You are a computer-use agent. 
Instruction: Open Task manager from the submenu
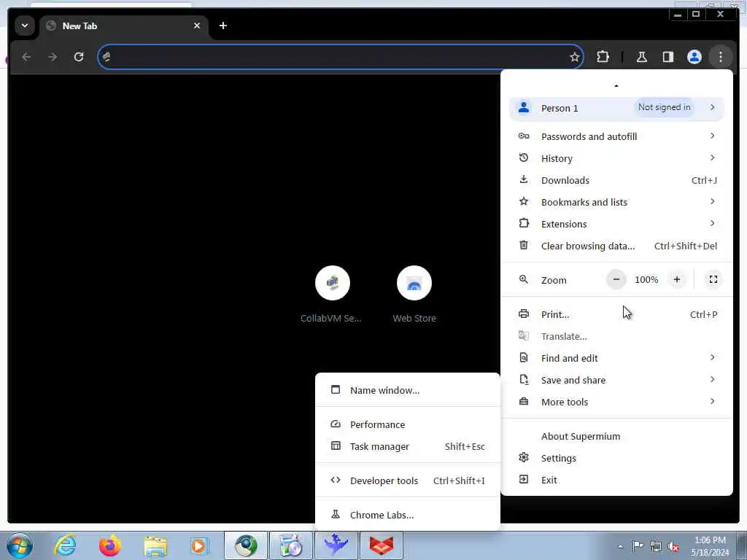[408, 447]
